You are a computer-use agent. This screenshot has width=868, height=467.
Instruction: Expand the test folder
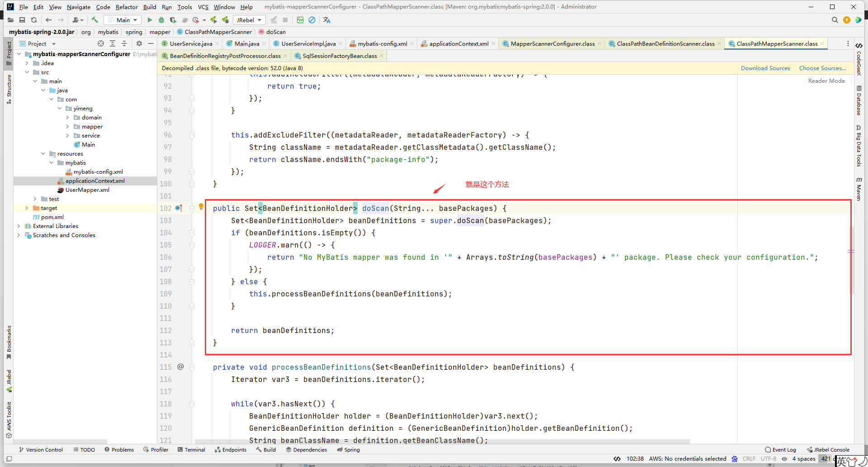click(35, 199)
